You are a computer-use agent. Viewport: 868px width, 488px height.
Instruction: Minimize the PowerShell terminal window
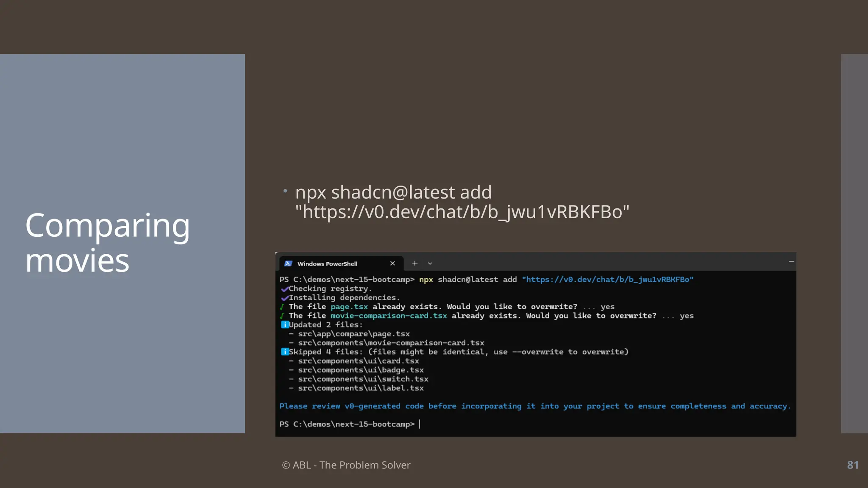click(791, 262)
